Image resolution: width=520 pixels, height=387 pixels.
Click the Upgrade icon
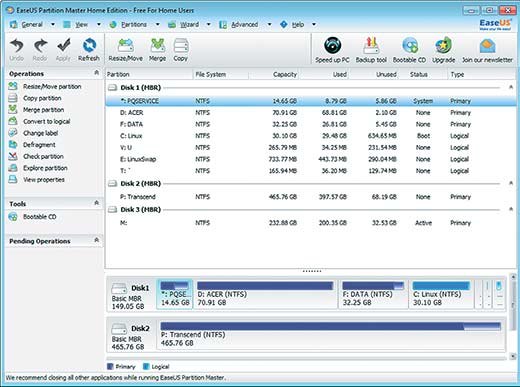pyautogui.click(x=444, y=50)
